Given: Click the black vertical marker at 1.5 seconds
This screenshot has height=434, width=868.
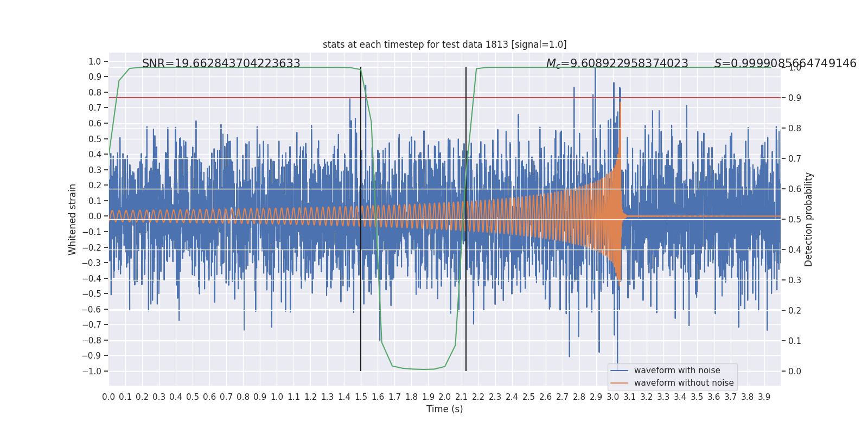Looking at the screenshot, I should tap(361, 219).
